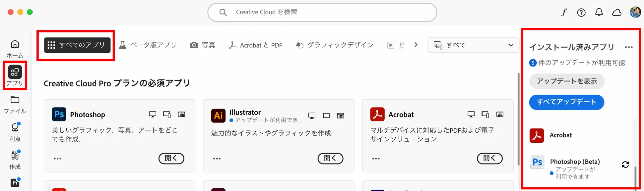Open the すべて platform filter dropdown

click(473, 45)
